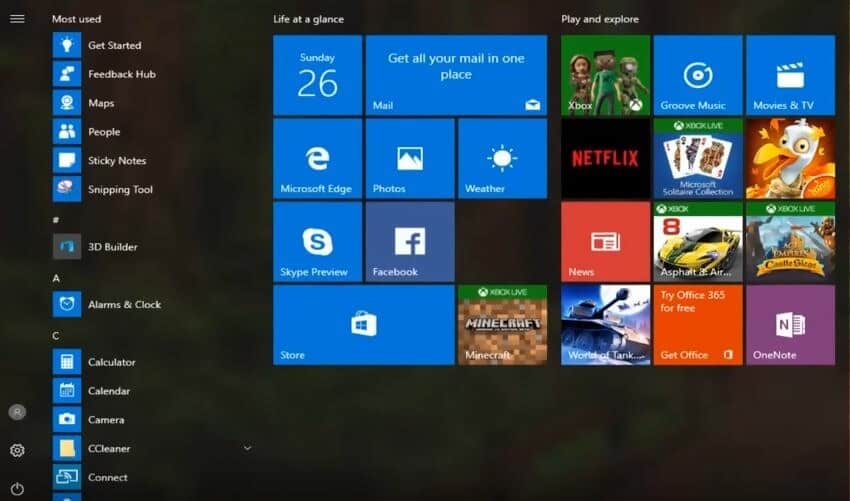Screen dimensions: 850x501
Task: Launch Sticky Notes
Action: (x=154, y=160)
